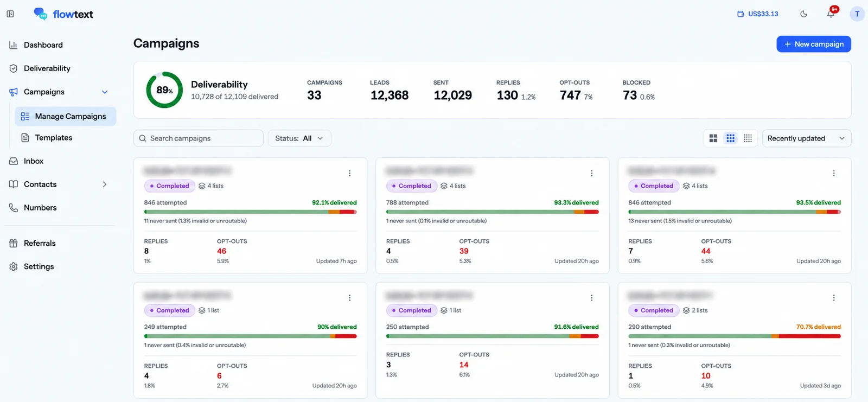Image resolution: width=868 pixels, height=402 pixels.
Task: Select Manage Campaigns in the sidebar
Action: click(66, 116)
